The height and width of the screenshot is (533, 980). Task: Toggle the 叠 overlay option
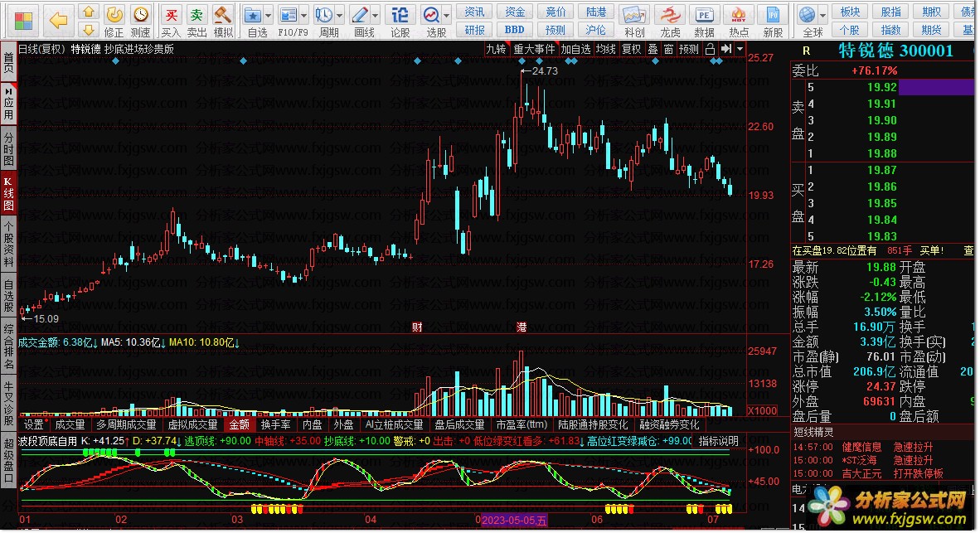(653, 50)
